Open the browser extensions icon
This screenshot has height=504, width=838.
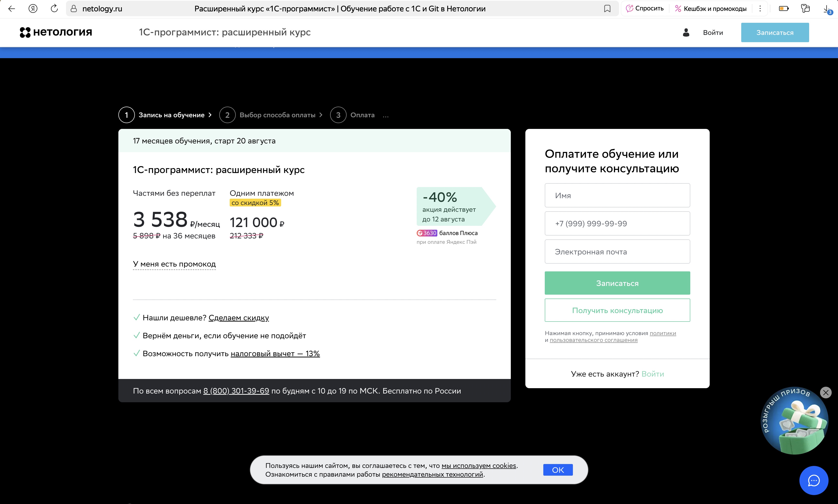coord(805,9)
